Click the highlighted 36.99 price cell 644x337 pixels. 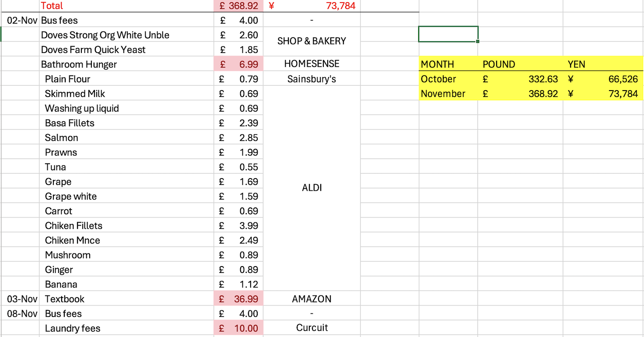pos(238,299)
